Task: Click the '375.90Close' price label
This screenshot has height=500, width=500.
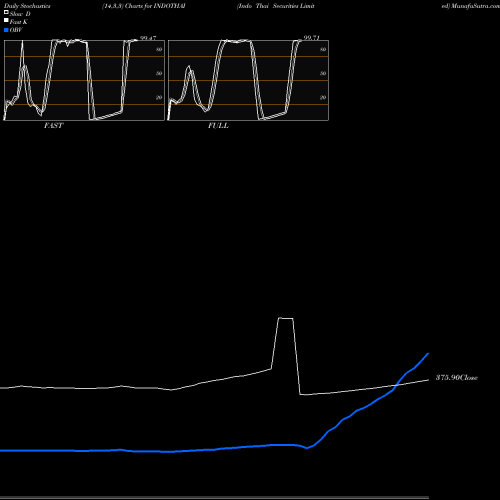Action: 457,378
